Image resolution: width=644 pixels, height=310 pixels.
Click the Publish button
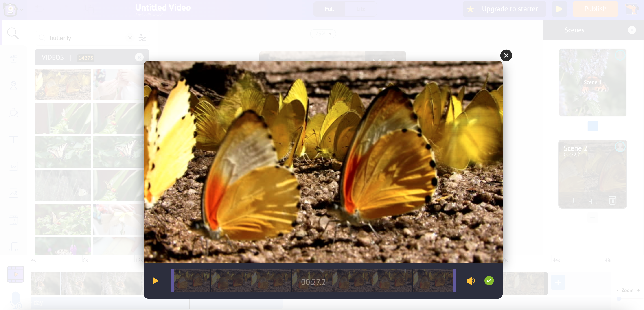(x=595, y=9)
